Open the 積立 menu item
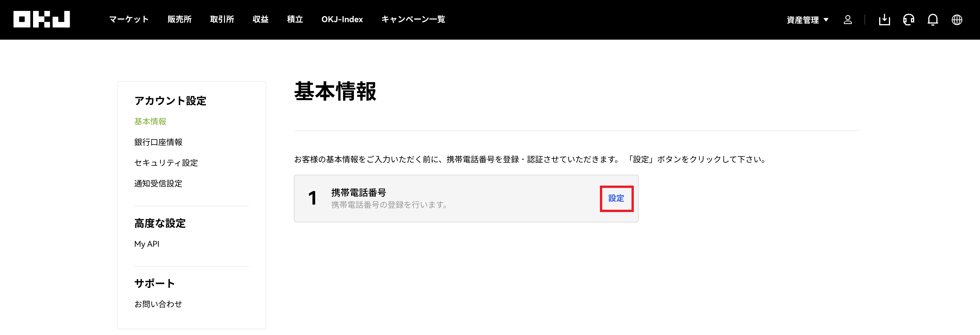The height and width of the screenshot is (335, 980). (x=295, y=19)
